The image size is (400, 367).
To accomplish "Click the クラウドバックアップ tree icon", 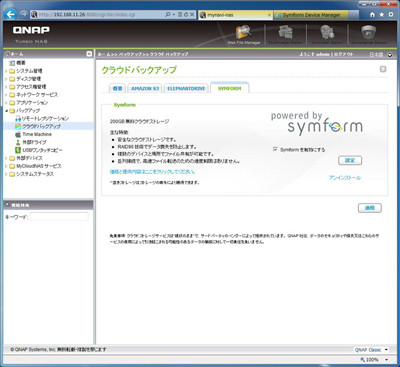I will [x=18, y=126].
